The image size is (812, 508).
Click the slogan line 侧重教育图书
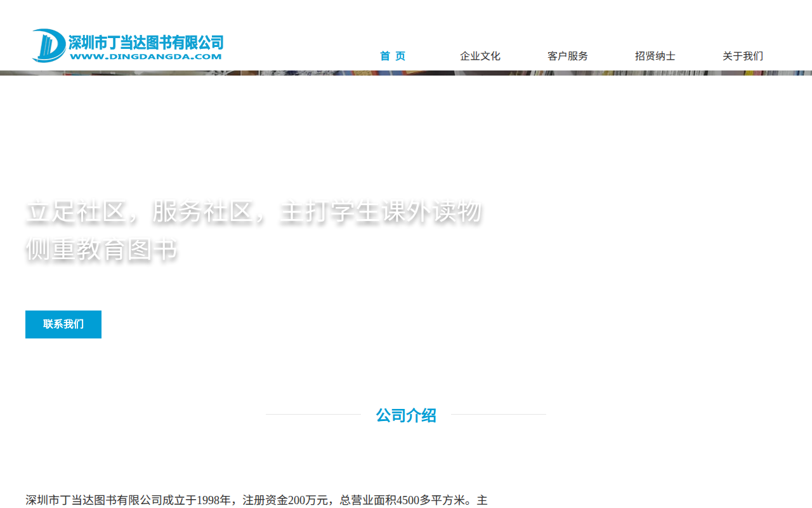101,250
